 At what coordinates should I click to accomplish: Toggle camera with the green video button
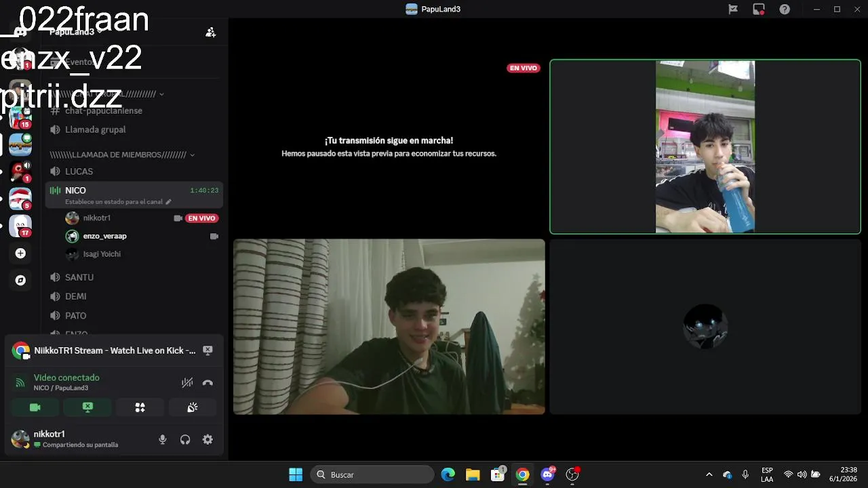point(35,407)
